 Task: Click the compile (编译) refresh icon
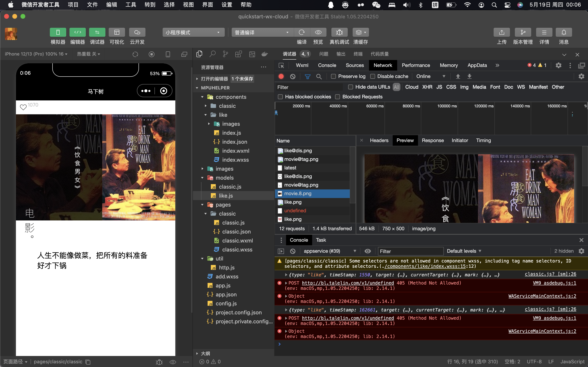tap(302, 32)
